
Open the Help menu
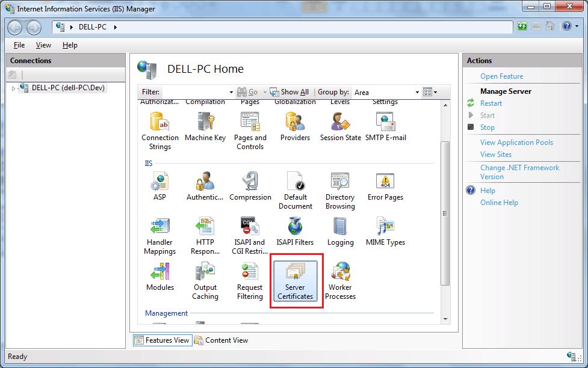(70, 44)
